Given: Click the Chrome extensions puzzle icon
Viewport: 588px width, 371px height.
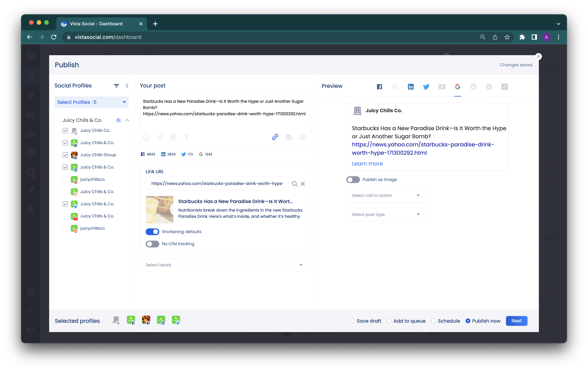Looking at the screenshot, I should point(522,37).
